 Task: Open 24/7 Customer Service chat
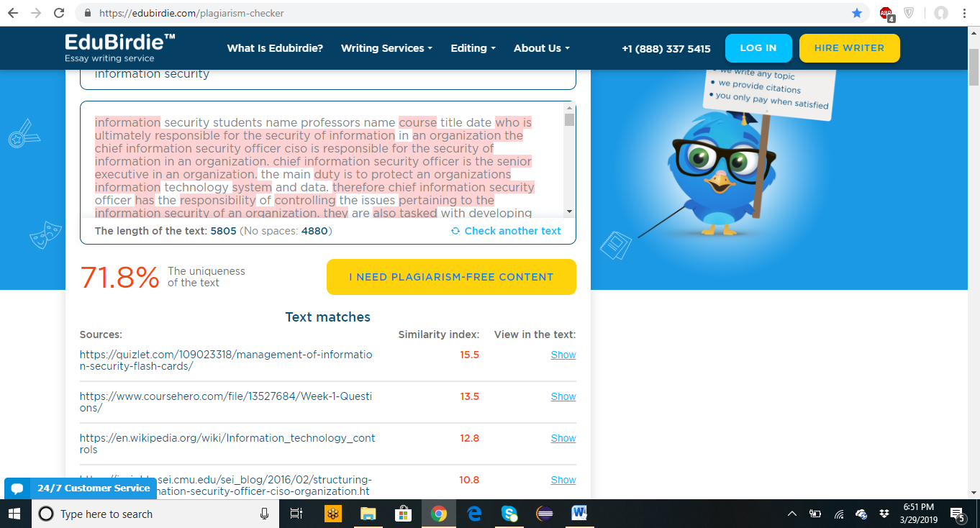point(81,488)
